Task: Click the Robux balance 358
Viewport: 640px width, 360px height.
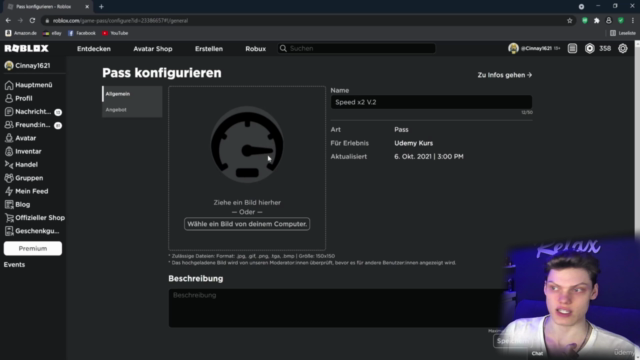Action: [x=605, y=49]
